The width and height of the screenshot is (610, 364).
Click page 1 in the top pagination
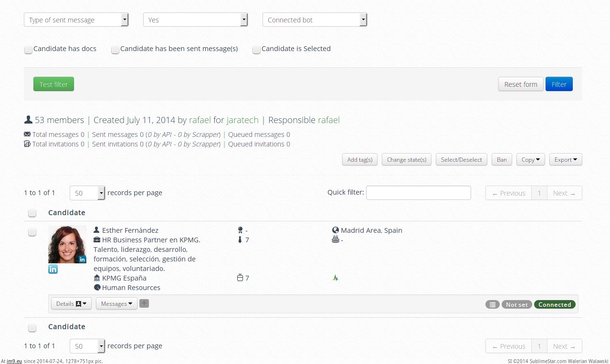(x=539, y=193)
